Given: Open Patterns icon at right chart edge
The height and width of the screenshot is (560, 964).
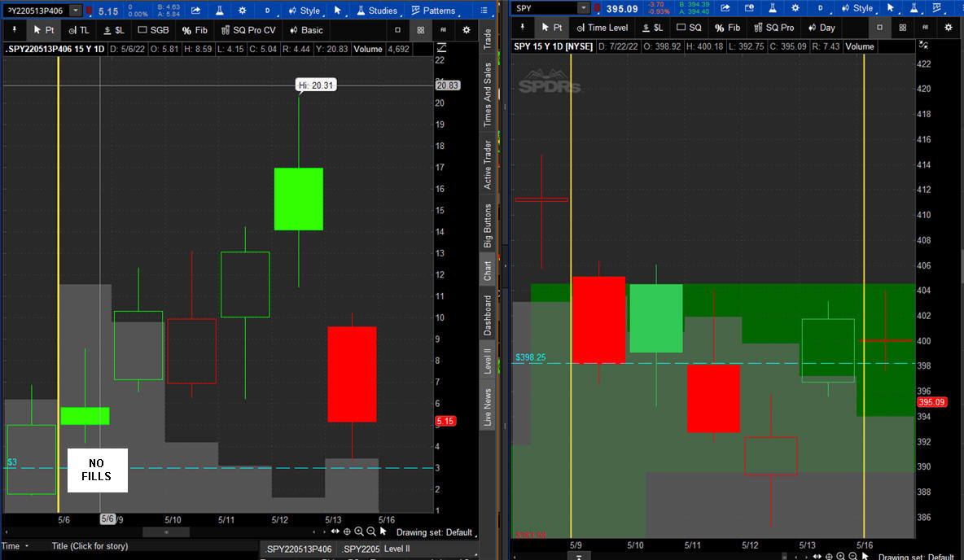Looking at the screenshot, I should click(x=938, y=8).
